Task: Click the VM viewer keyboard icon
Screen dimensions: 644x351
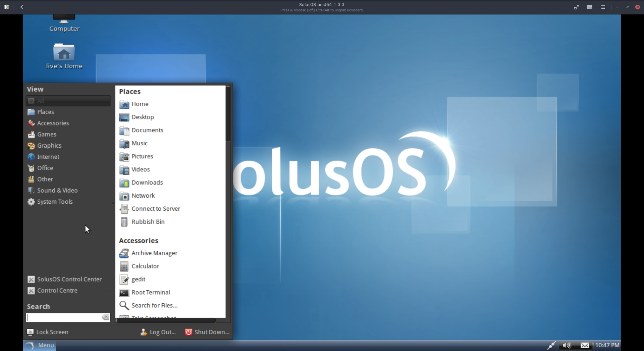Action: pyautogui.click(x=590, y=7)
